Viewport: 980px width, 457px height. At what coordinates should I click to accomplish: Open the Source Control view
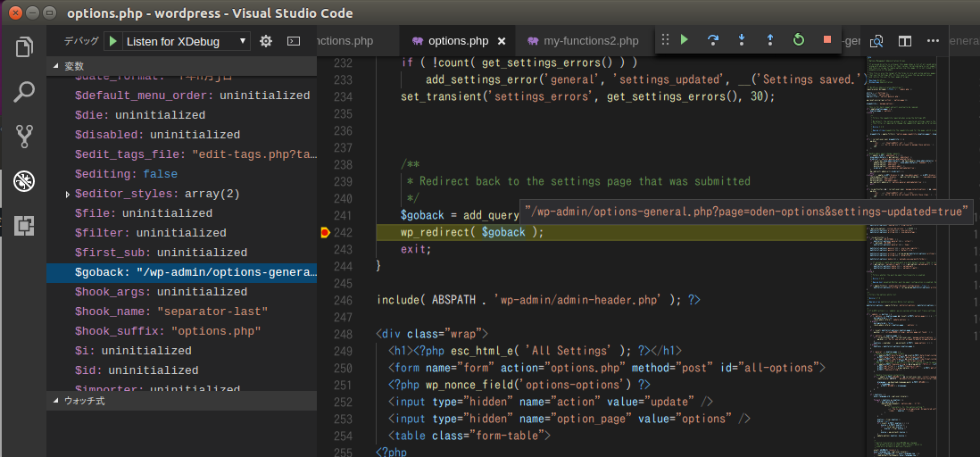24,136
